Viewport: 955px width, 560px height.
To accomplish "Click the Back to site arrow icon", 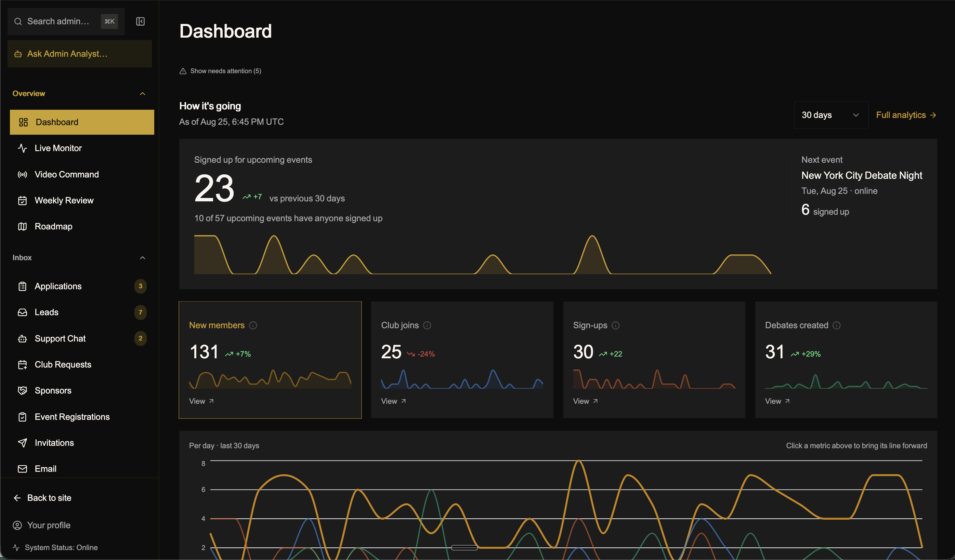I will tap(17, 498).
